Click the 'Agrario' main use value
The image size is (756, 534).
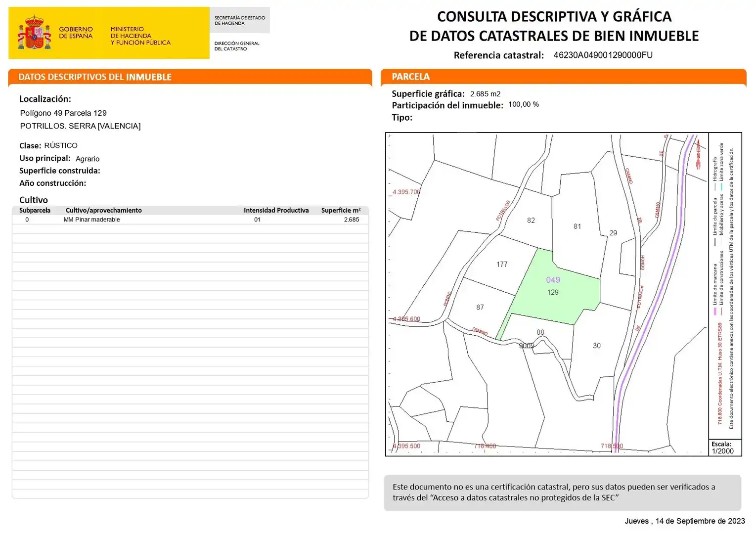point(88,159)
